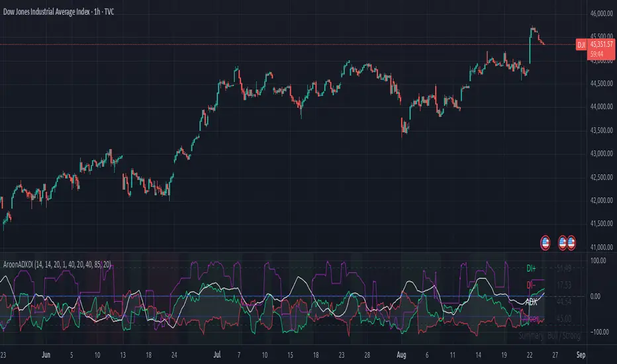Click the DI− value 17.53
The height and width of the screenshot is (364, 617).
point(564,285)
